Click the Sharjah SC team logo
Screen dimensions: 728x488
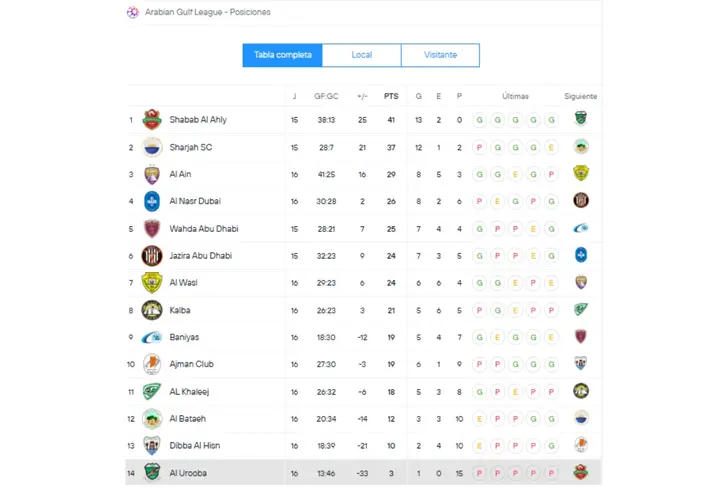(x=152, y=147)
